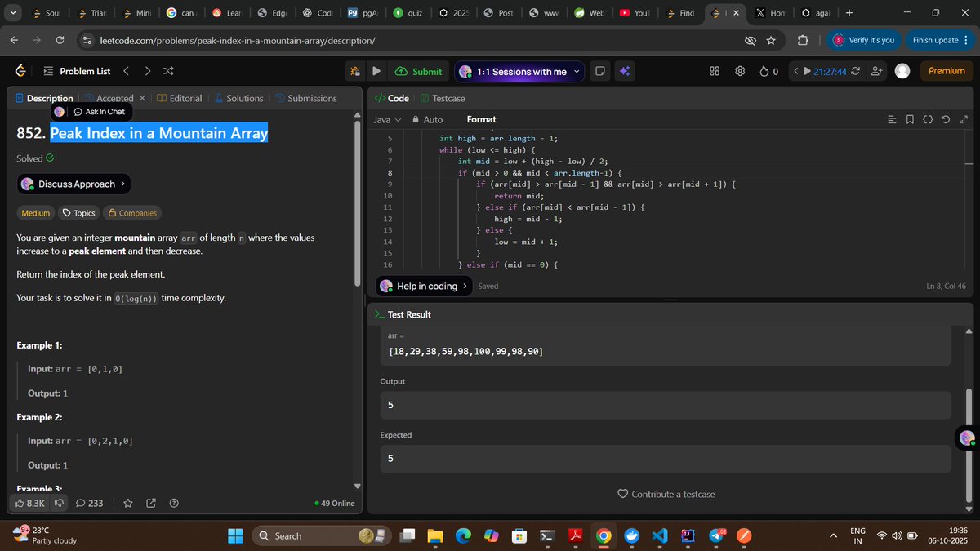Click Contribute a testcase link

click(x=666, y=494)
